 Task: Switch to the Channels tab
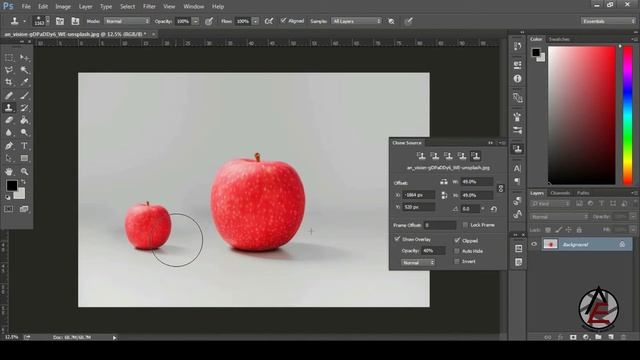(560, 193)
